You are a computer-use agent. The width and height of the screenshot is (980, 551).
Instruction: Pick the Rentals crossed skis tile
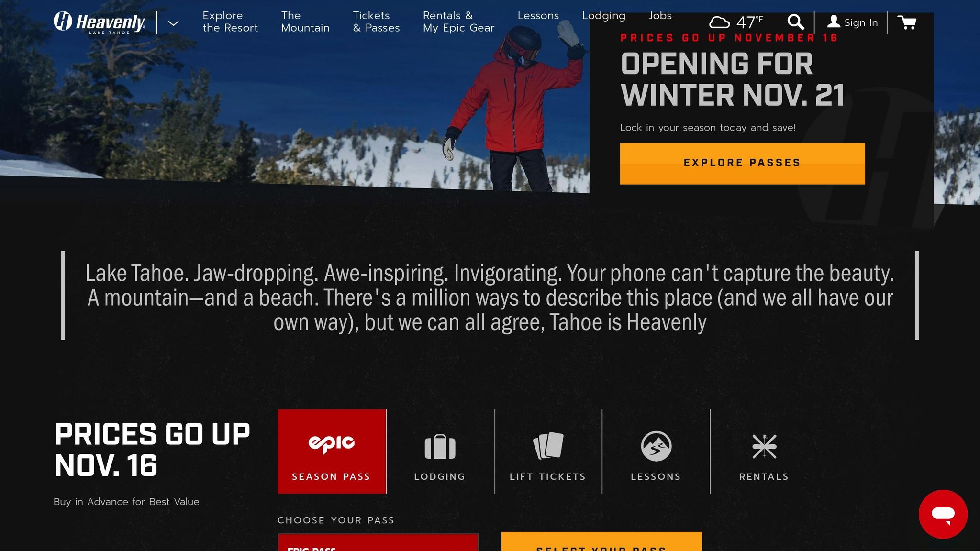764,451
